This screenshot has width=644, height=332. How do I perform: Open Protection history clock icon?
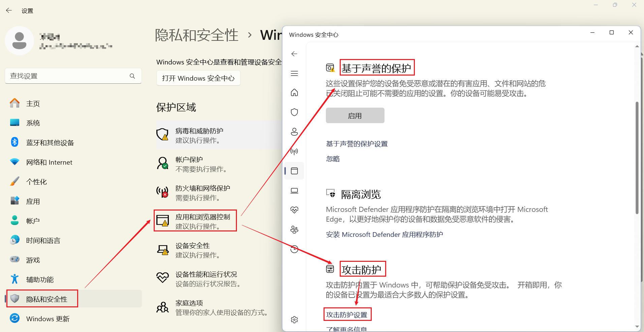tap(294, 249)
